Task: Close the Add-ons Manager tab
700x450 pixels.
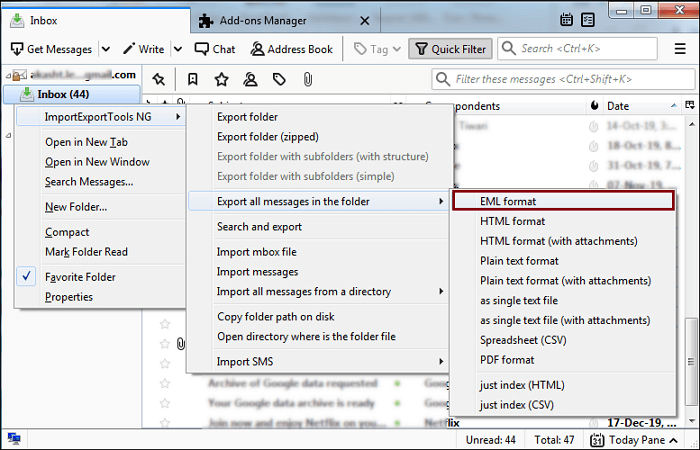Action: click(365, 21)
